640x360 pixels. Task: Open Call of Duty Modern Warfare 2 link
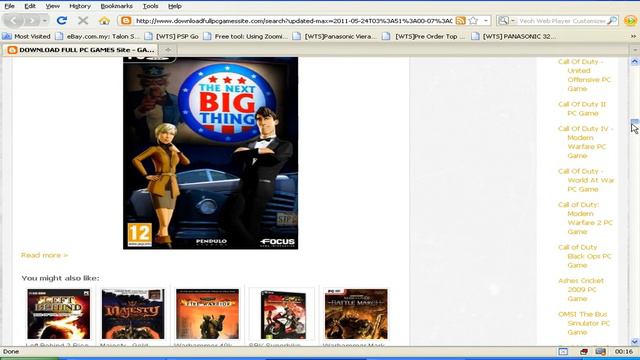point(585,218)
